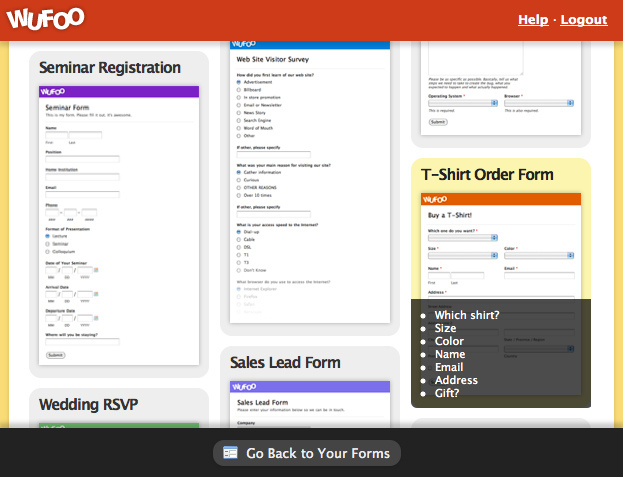
Task: Click 'Name' in the field list overlay
Action: point(450,354)
